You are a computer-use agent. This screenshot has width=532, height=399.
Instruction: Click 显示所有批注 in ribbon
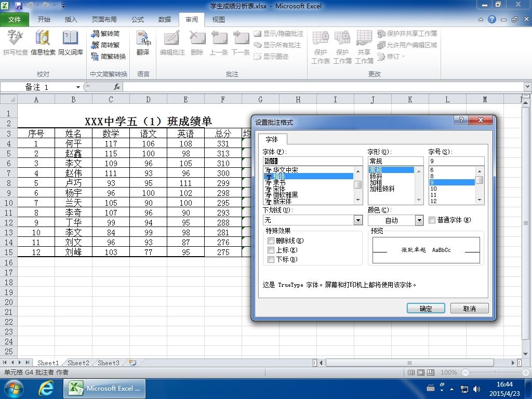point(277,45)
